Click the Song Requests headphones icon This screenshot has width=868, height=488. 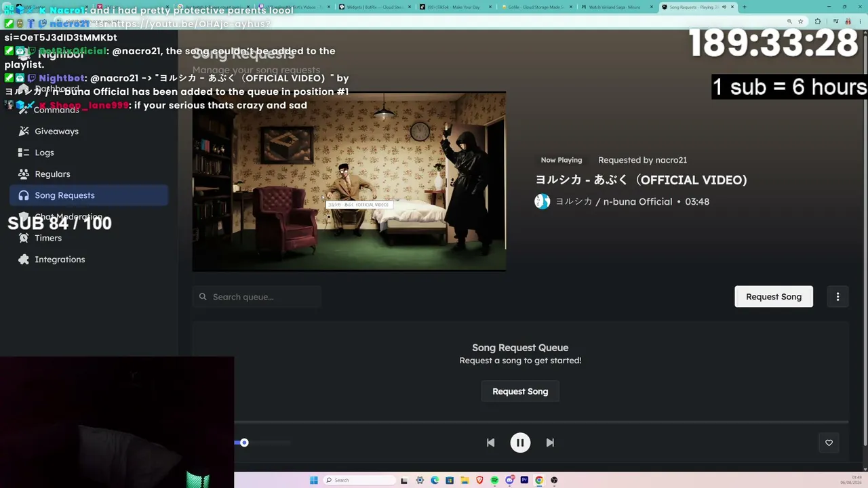tap(24, 195)
